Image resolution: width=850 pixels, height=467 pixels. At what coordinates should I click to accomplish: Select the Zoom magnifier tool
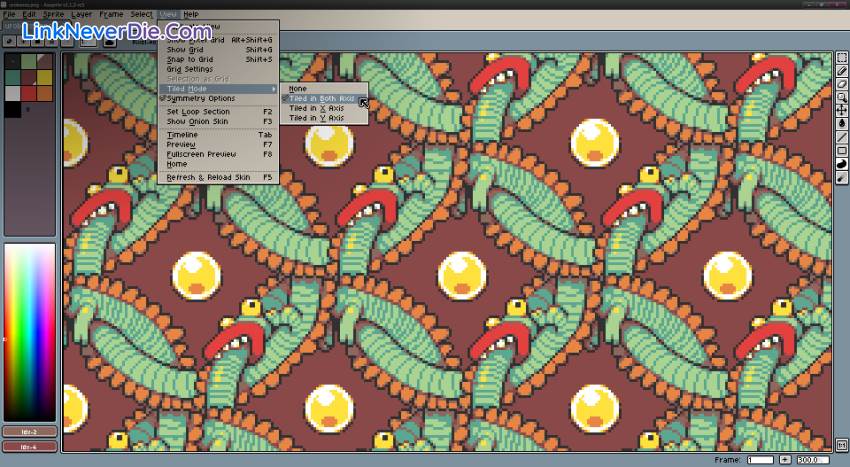841,97
